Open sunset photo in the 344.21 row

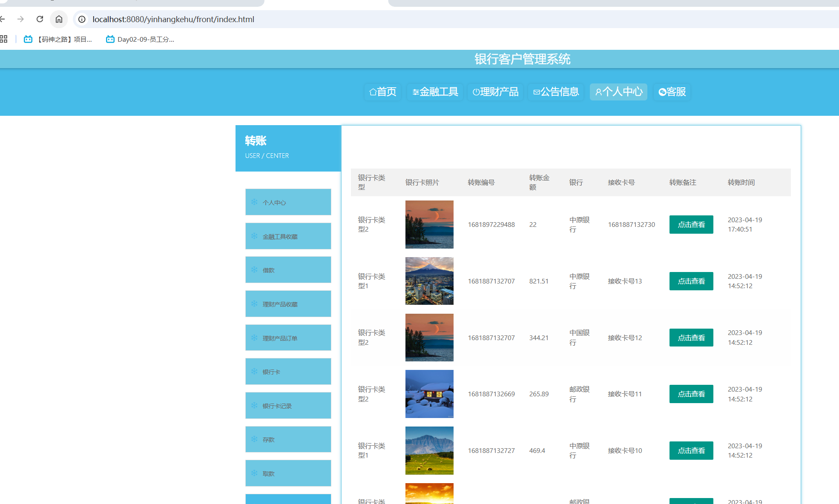click(429, 338)
